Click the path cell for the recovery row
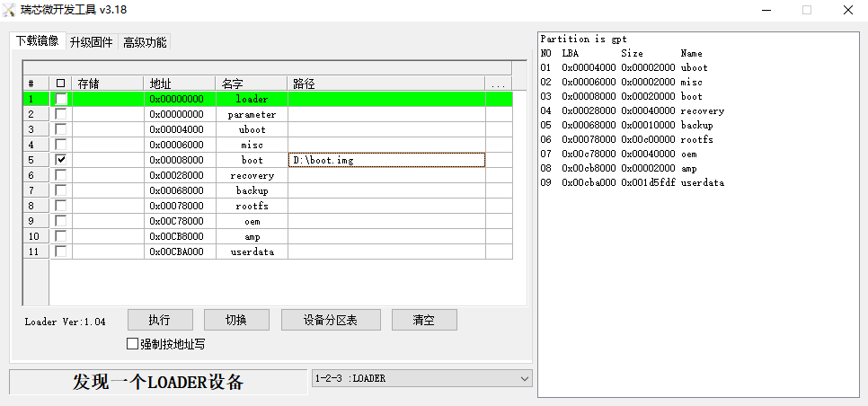The image size is (868, 406). [x=386, y=175]
